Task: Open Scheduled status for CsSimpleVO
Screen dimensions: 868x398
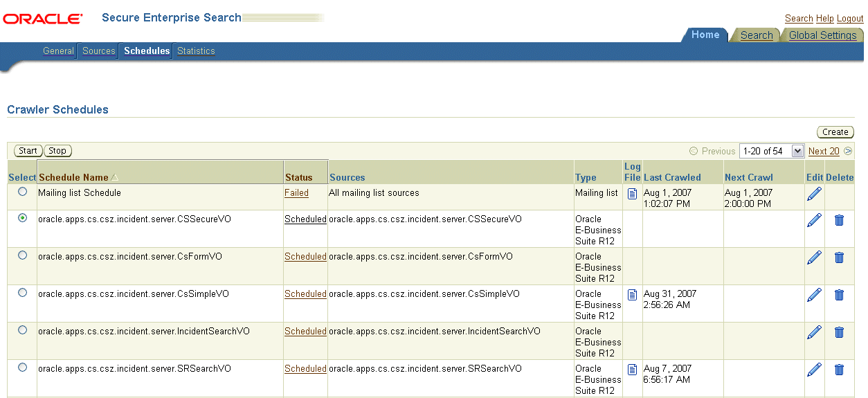Action: tap(305, 294)
